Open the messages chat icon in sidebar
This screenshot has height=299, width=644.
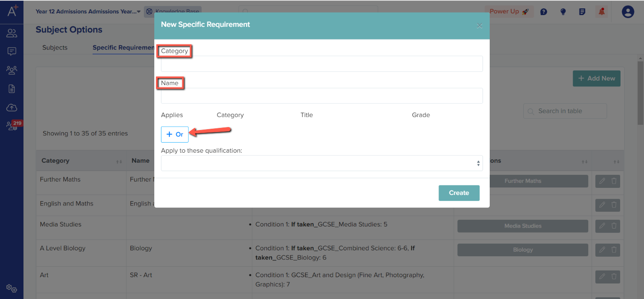[12, 52]
